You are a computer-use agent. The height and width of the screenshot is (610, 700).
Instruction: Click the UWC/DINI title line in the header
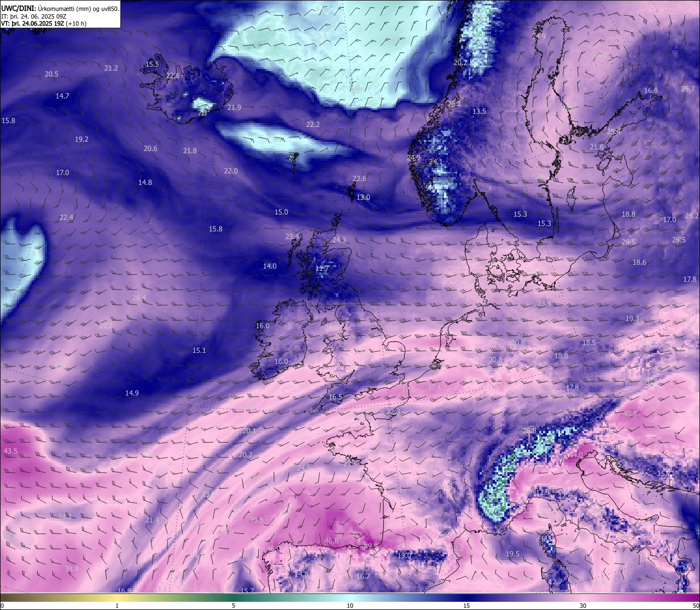(x=60, y=8)
